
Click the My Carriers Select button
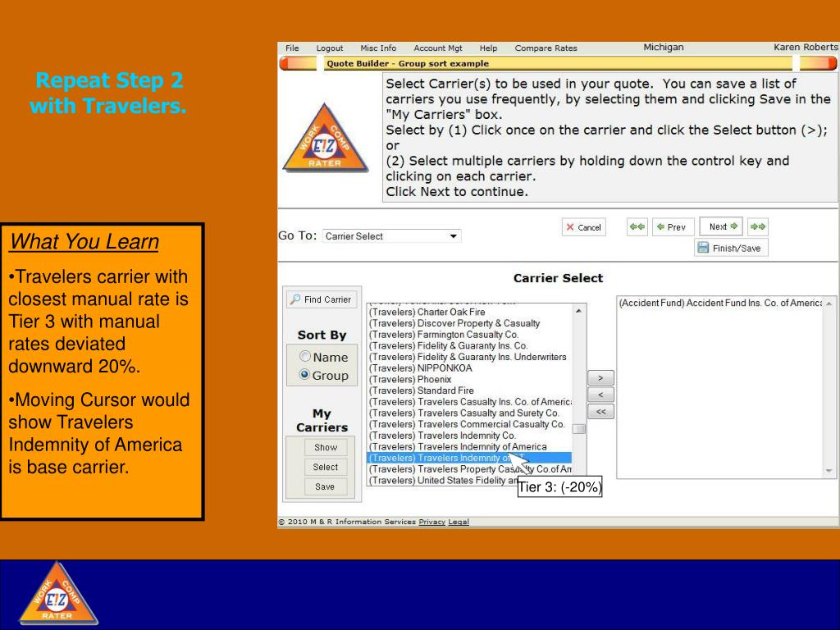(326, 467)
